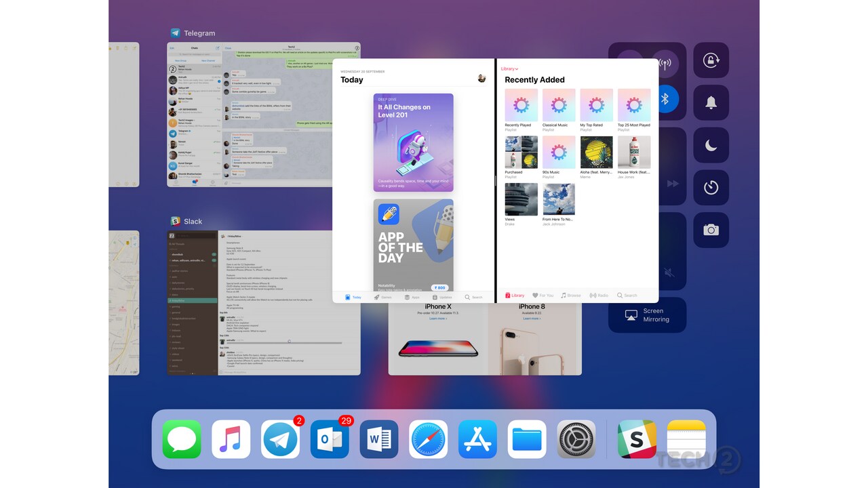Skip forward in Control Center media
Viewport: 868px width, 488px height.
click(x=673, y=184)
